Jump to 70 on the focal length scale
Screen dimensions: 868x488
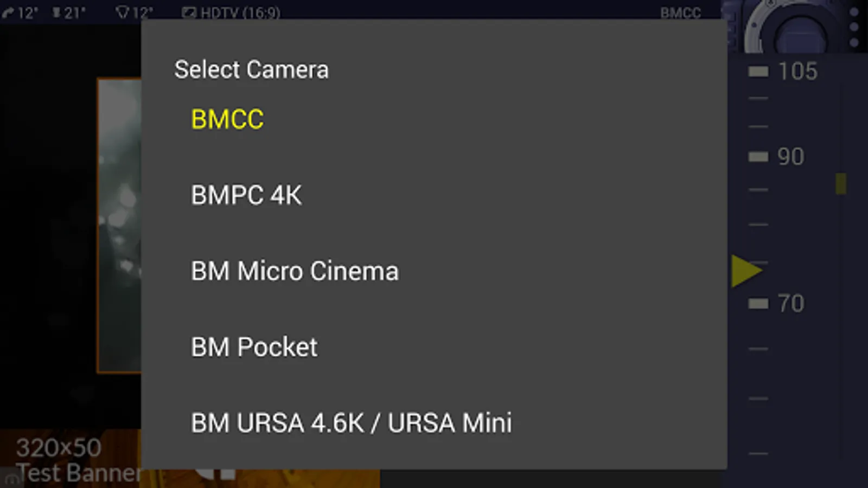tap(790, 303)
